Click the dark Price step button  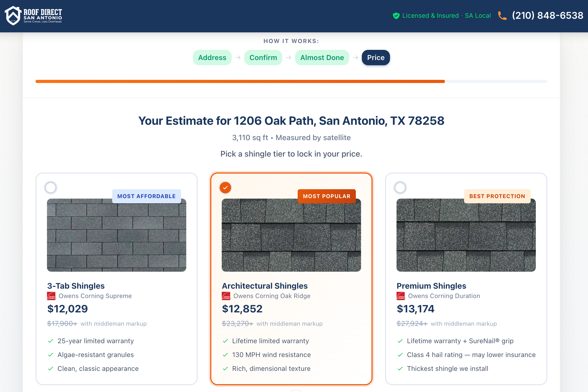376,57
